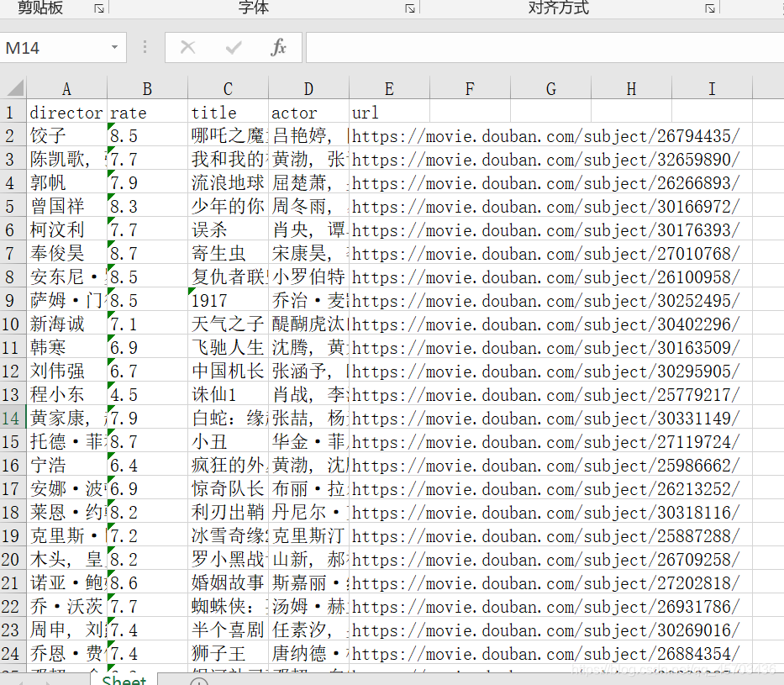The height and width of the screenshot is (685, 784).
Task: Click title cell '中国机长'
Action: point(228,371)
